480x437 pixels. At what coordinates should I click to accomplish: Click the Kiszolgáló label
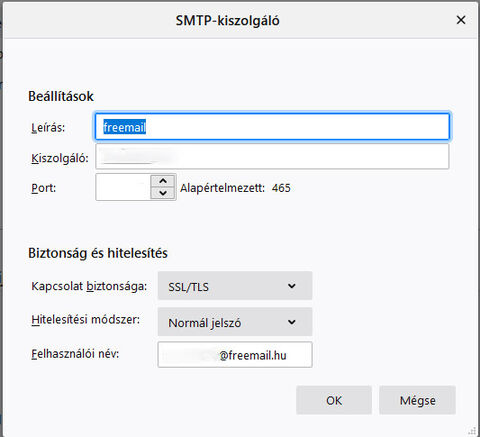(60, 158)
